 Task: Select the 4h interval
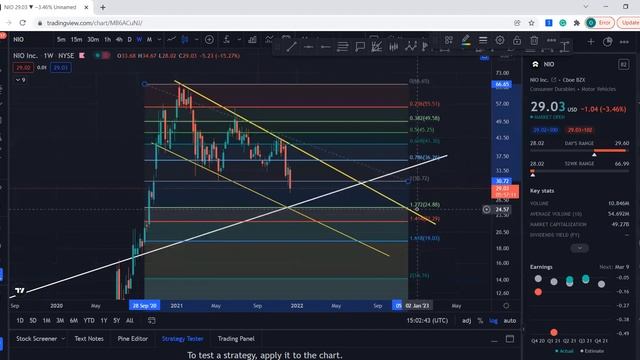click(119, 40)
